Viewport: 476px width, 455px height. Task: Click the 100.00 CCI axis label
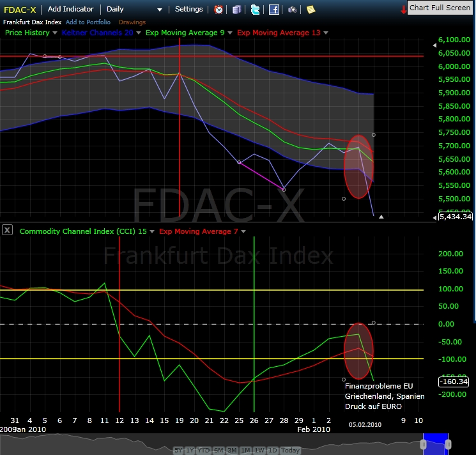pyautogui.click(x=450, y=289)
